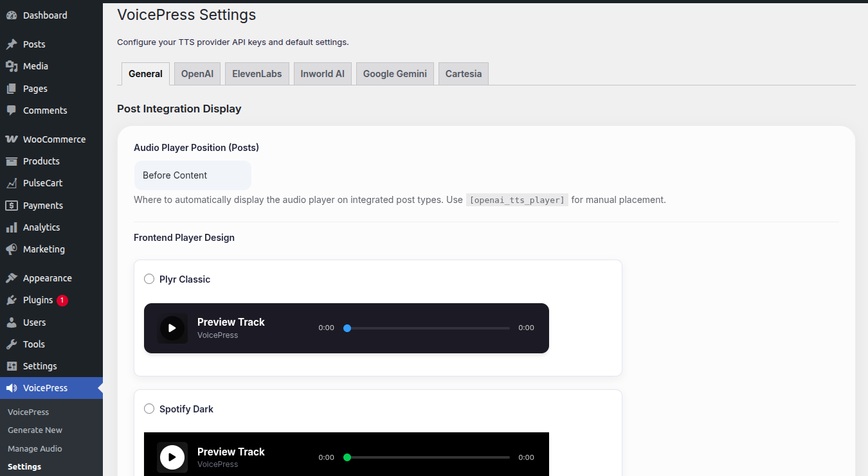The image size is (868, 476).
Task: Switch to the OpenAI tab
Action: point(197,74)
